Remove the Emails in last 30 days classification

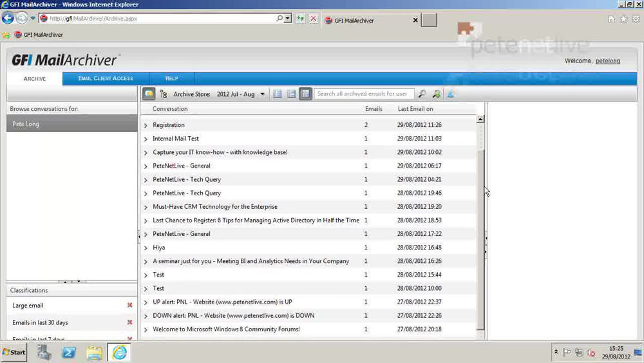130,322
